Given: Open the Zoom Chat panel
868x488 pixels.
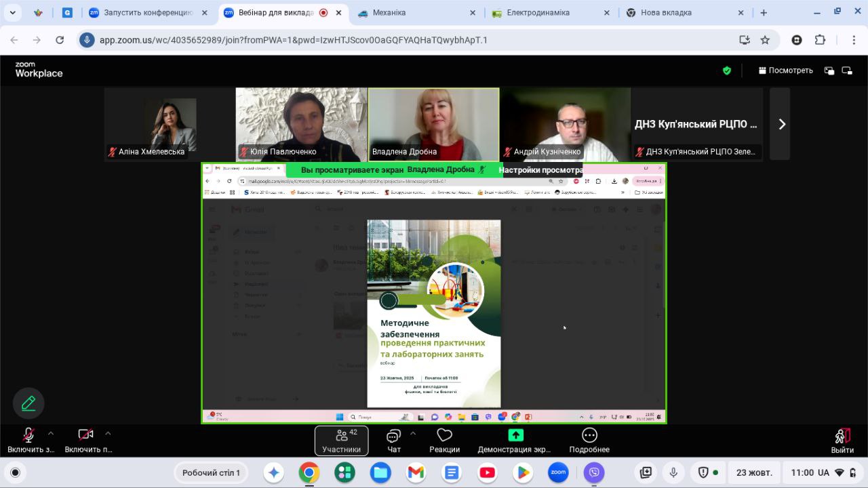Looking at the screenshot, I should point(393,441).
